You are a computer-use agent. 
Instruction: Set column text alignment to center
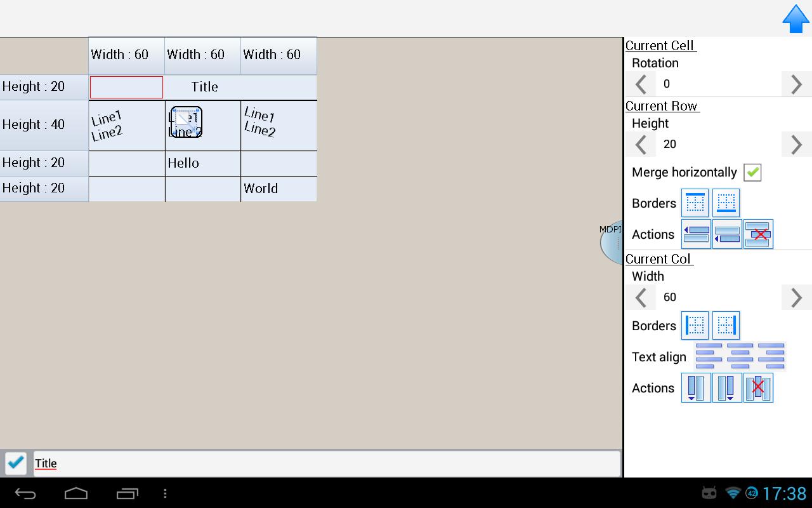pyautogui.click(x=740, y=356)
